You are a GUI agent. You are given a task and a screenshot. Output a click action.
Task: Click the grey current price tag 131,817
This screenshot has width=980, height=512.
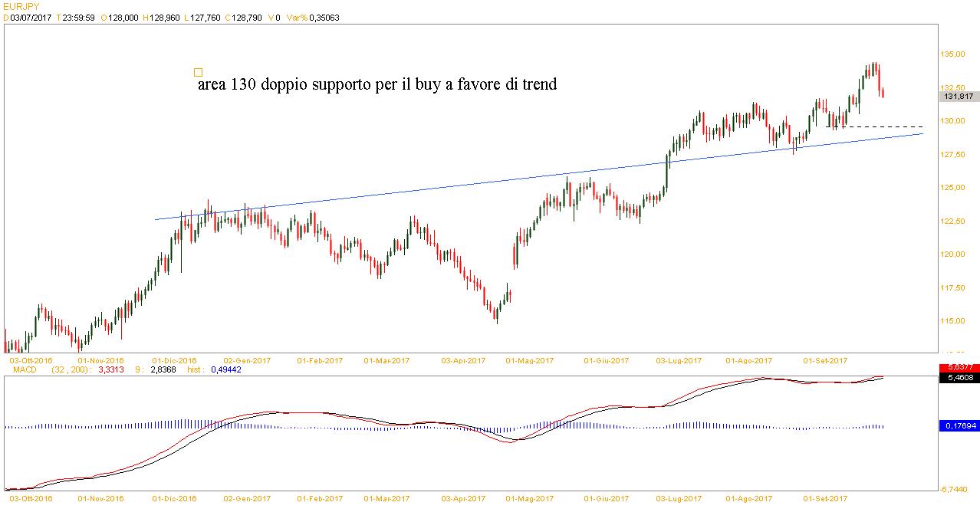(959, 97)
